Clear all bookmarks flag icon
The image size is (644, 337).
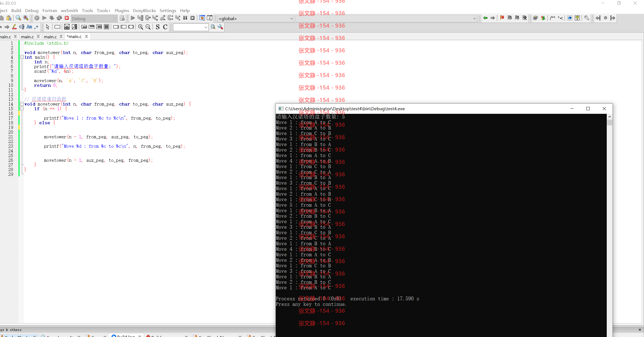[525, 18]
